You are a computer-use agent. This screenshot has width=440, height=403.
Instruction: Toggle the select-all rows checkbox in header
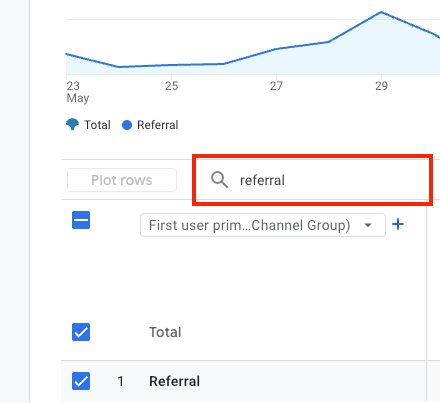(x=81, y=220)
